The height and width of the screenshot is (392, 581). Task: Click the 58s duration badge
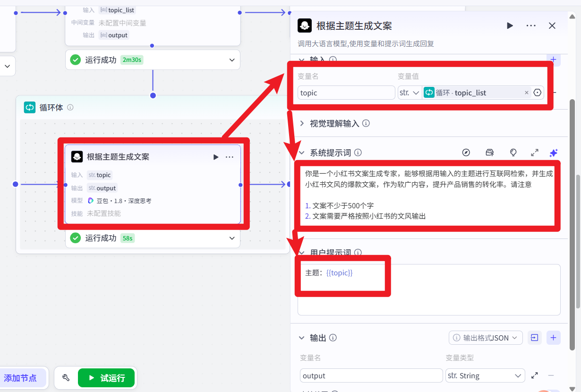pos(128,238)
